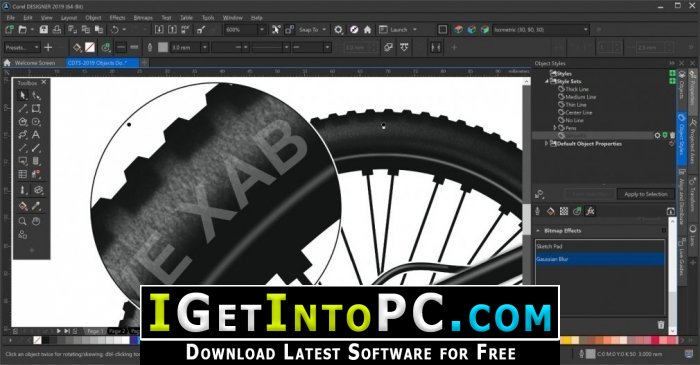Collapse the Style Sets tree node

546,82
